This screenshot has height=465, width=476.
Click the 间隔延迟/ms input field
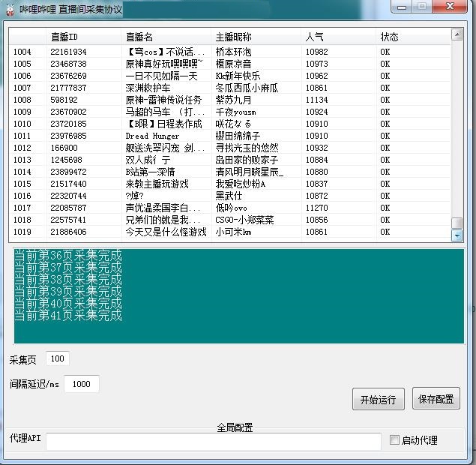pyautogui.click(x=81, y=384)
